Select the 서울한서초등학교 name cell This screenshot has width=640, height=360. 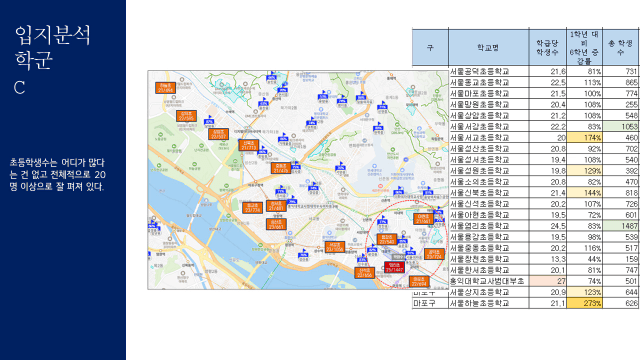pyautogui.click(x=489, y=270)
